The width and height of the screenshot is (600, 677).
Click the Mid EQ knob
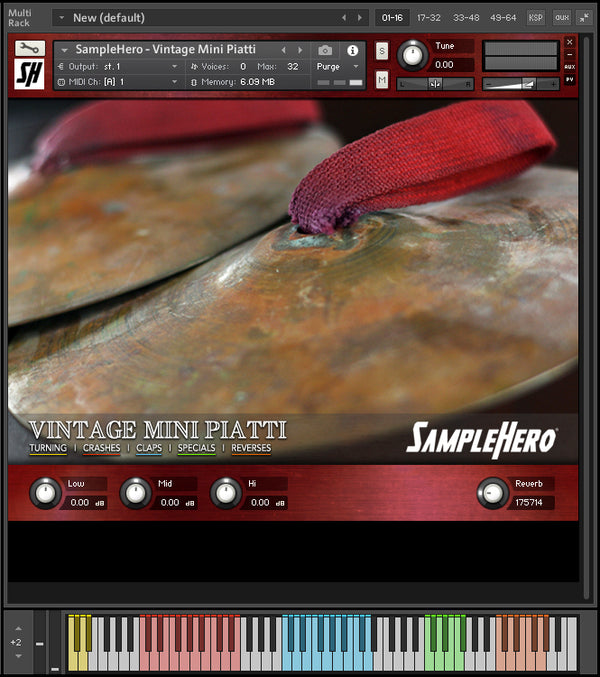136,493
